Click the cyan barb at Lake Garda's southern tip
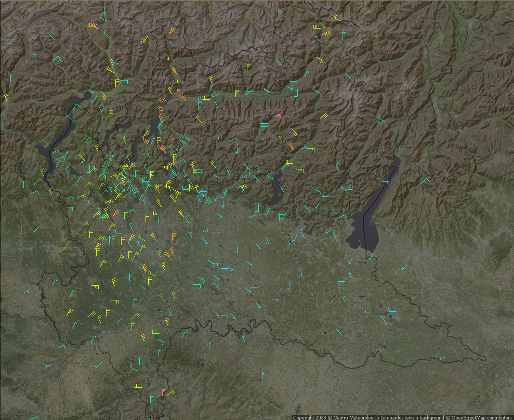Image resolution: width=514 pixels, height=420 pixels. 370,255
